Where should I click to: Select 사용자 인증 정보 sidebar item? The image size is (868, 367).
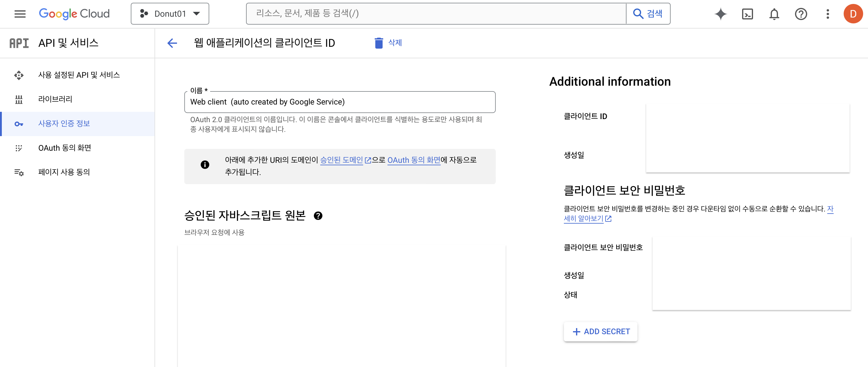[x=78, y=124]
